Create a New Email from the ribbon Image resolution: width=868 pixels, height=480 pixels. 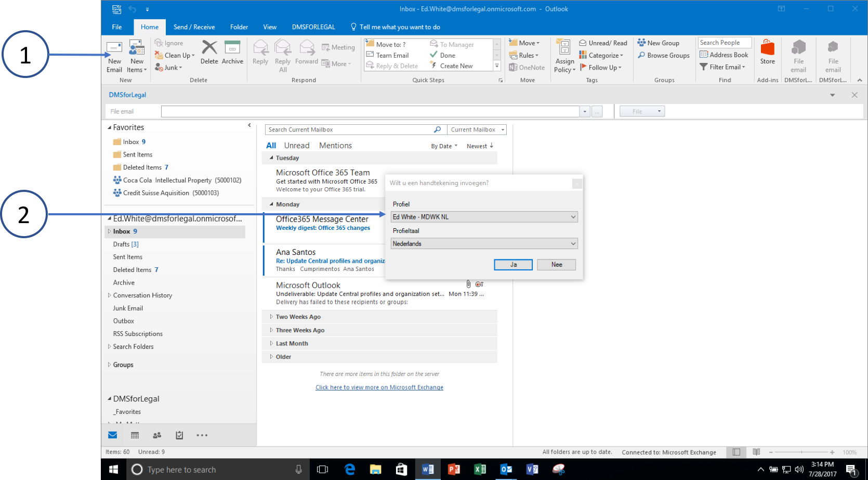[x=114, y=57]
